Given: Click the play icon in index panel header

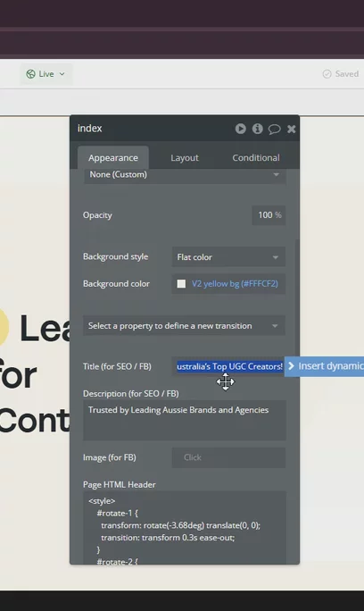Looking at the screenshot, I should tap(241, 129).
